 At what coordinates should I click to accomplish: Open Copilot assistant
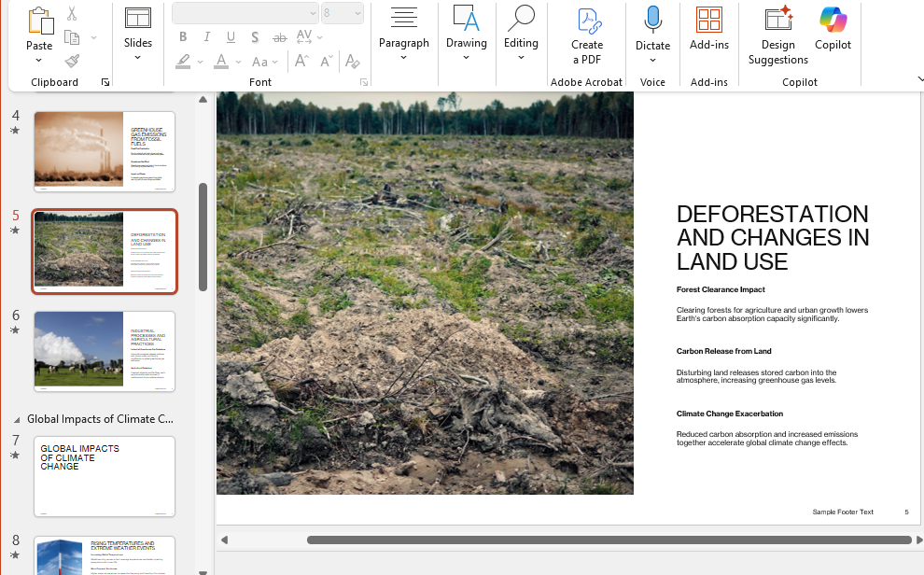(832, 28)
